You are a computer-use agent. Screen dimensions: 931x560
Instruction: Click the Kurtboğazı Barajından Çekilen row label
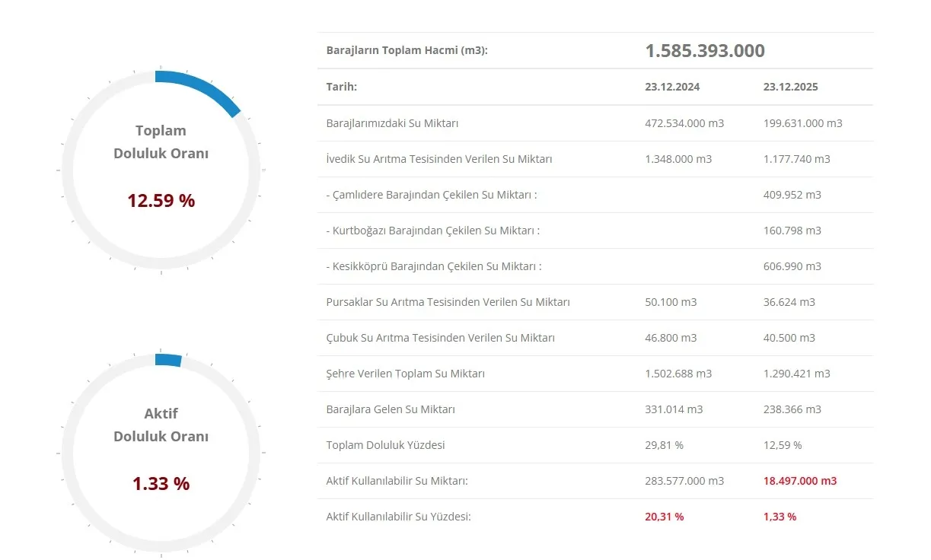pyautogui.click(x=432, y=231)
